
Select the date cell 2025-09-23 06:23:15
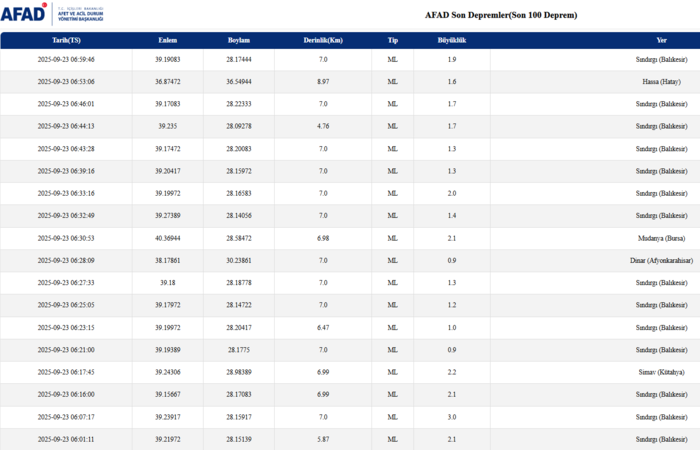[x=66, y=328]
